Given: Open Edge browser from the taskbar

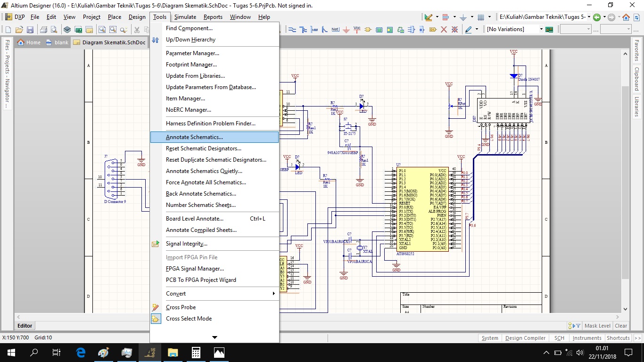Looking at the screenshot, I should (x=80, y=352).
